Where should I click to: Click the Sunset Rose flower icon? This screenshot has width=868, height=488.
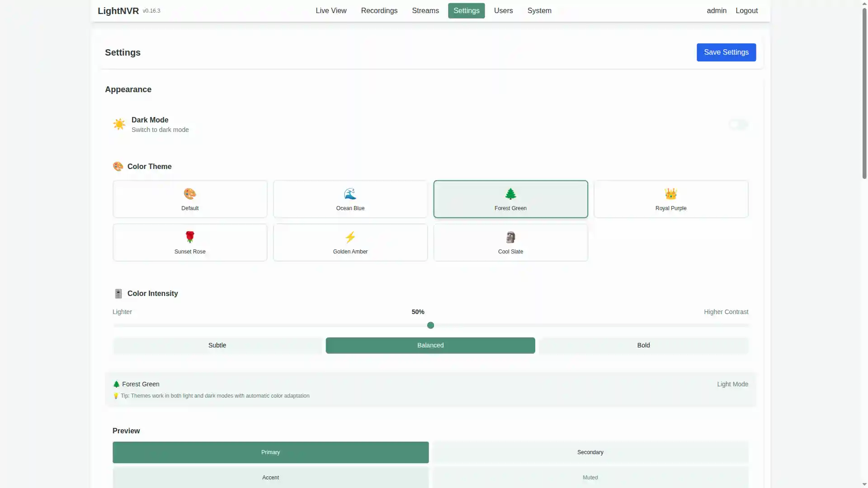pos(189,237)
